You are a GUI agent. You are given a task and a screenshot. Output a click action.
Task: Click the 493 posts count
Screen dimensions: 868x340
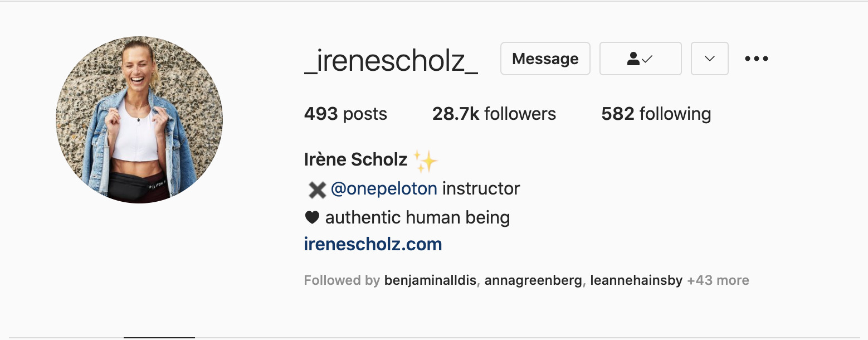pos(345,114)
